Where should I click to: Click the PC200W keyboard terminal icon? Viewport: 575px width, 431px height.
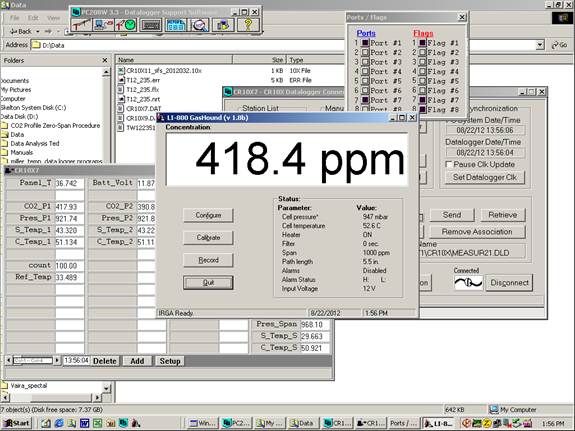coord(151,25)
